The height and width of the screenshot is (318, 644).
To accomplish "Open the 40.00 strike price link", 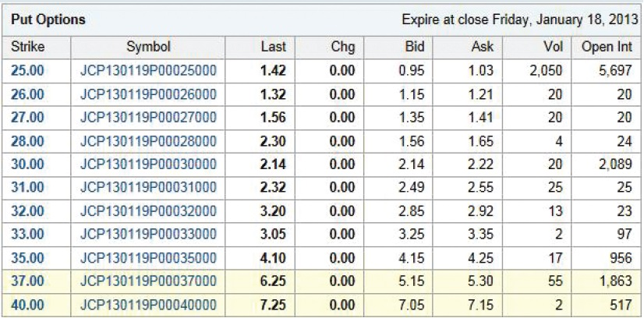I will click(x=27, y=305).
